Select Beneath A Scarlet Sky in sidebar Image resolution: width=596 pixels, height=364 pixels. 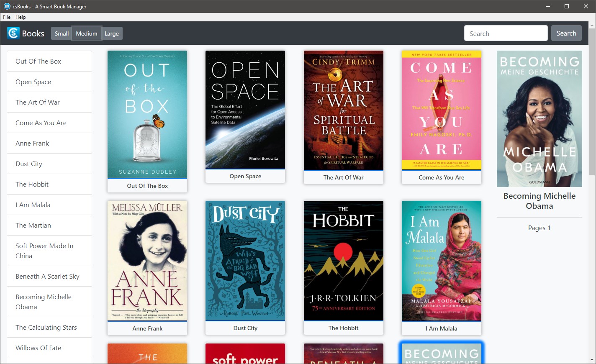(49, 276)
